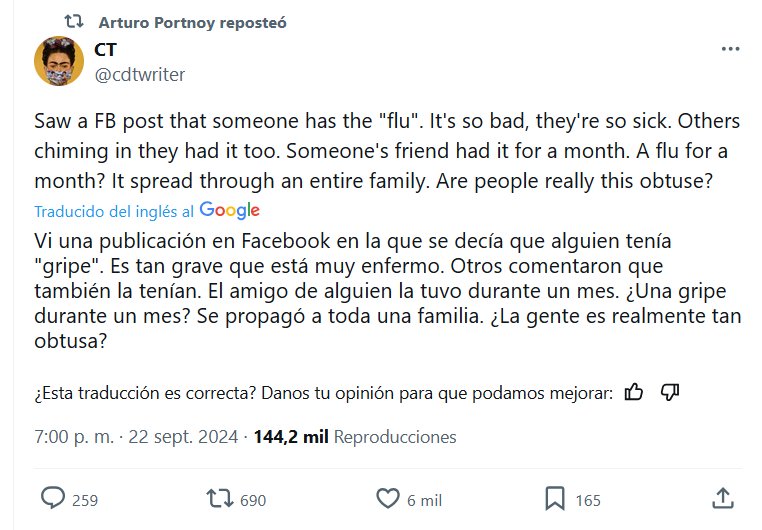762x530 pixels.
Task: Bookmark this post
Action: pyautogui.click(x=555, y=498)
